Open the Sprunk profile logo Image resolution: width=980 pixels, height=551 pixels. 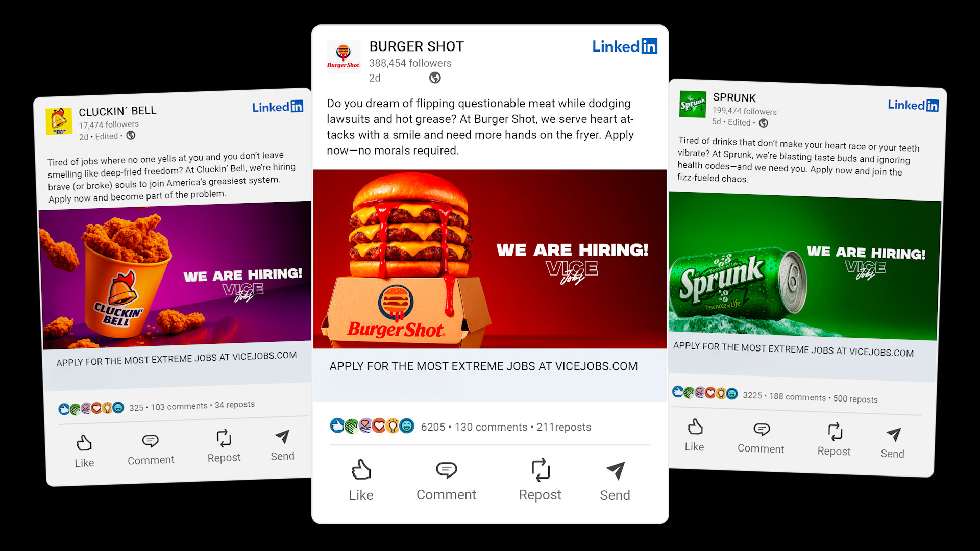point(693,104)
